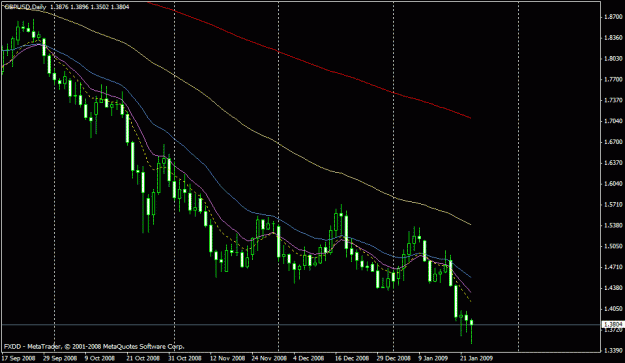Click the 1.5050 price scale label
Screen dimensions: 625x363
[613, 246]
